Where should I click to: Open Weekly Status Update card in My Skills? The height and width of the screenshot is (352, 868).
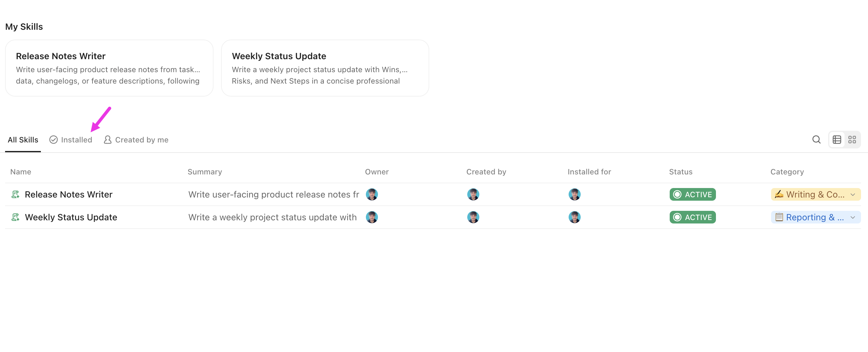pos(325,68)
